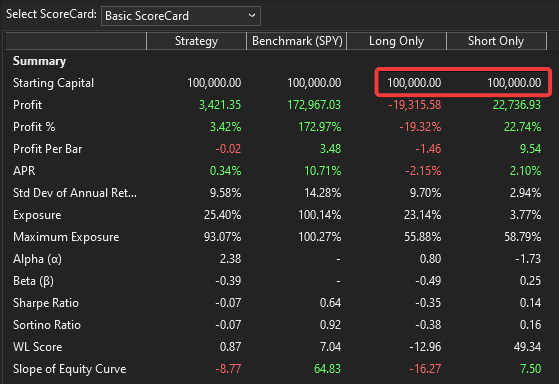Click Benchmark profit value 172,967.03
559x384 pixels.
pyautogui.click(x=314, y=105)
